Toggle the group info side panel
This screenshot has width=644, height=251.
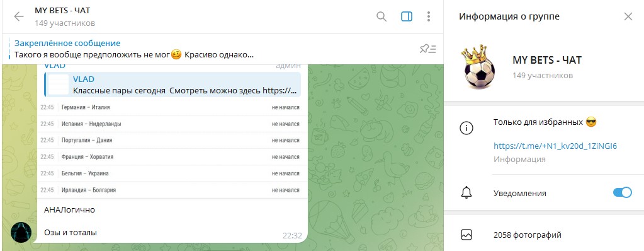[x=406, y=16]
